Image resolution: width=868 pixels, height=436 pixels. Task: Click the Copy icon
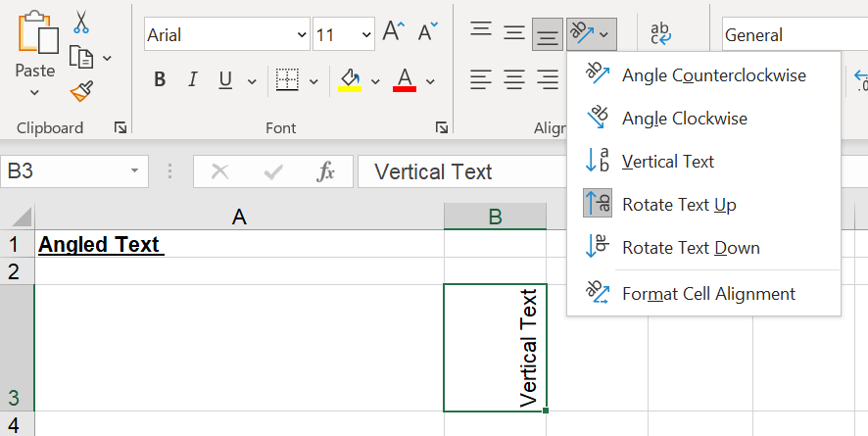(80, 57)
